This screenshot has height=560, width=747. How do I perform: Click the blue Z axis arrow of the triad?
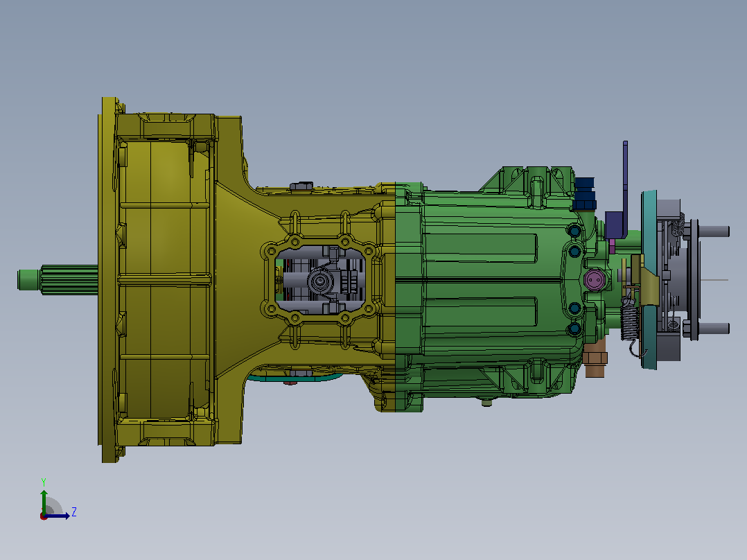58,516
